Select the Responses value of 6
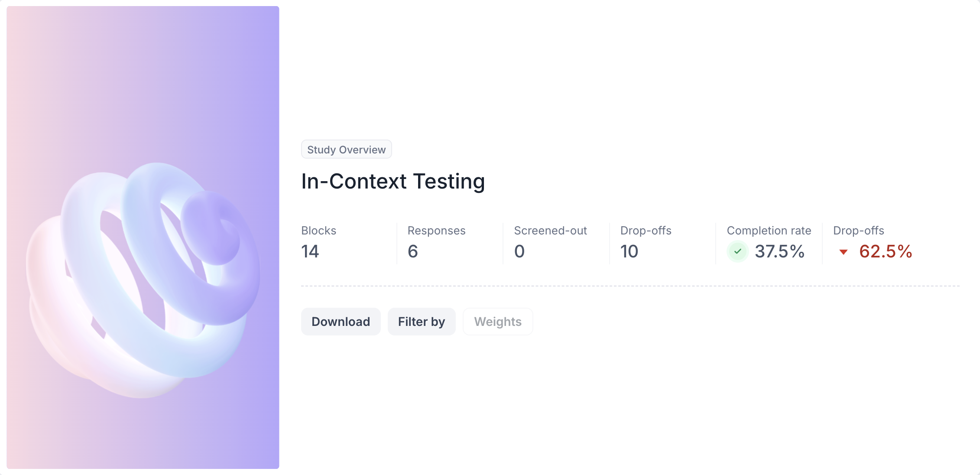Screen dimensions: 980x475 pyautogui.click(x=413, y=251)
